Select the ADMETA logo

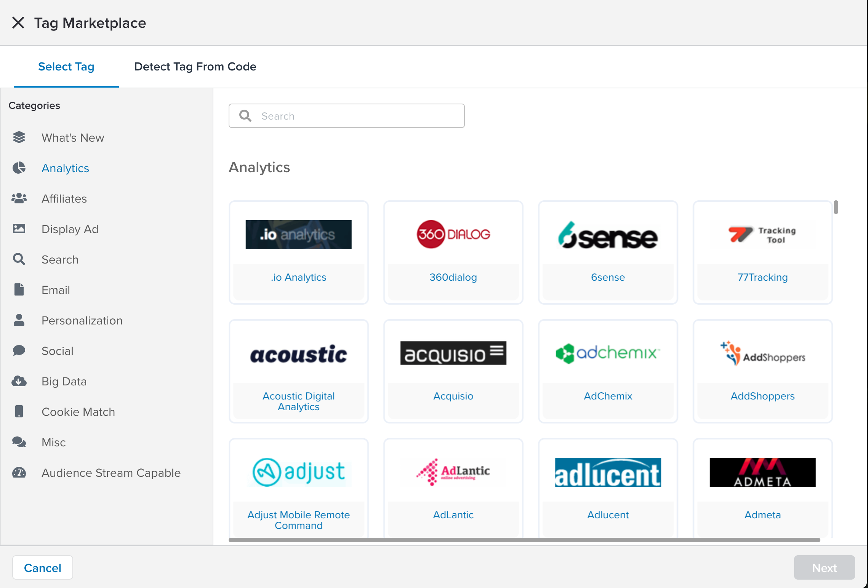tap(763, 472)
